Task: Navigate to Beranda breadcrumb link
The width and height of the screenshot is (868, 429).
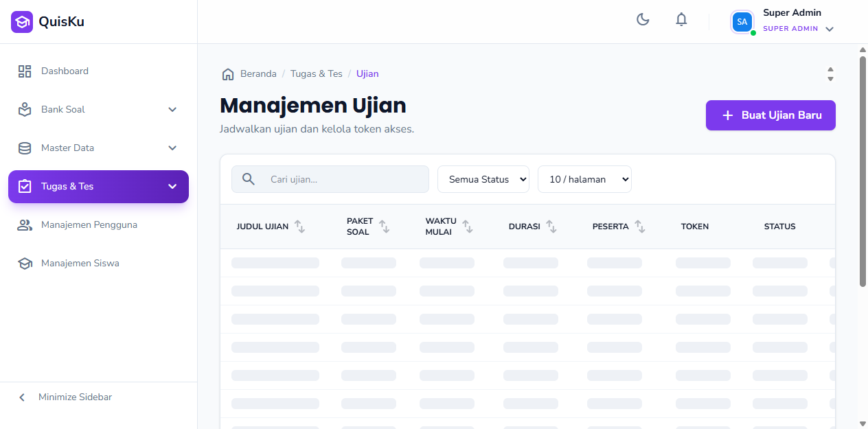Action: [x=258, y=74]
